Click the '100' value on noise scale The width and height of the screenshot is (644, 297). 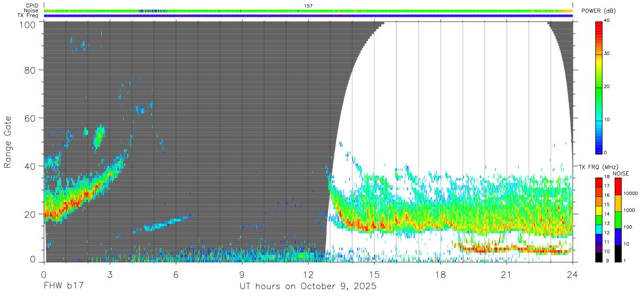tap(627, 227)
